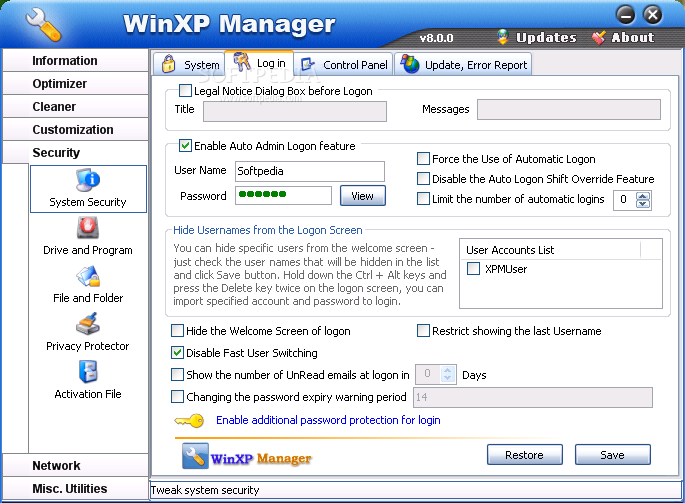Click the Windows logo on Update tab
Image resolution: width=685 pixels, height=503 pixels.
[410, 64]
